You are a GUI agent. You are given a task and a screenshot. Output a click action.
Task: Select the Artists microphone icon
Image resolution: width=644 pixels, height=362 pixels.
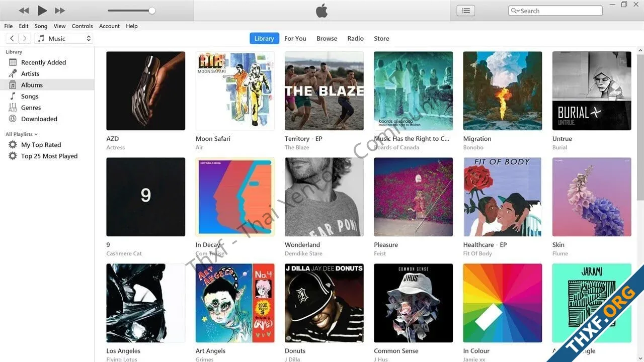[x=13, y=73]
